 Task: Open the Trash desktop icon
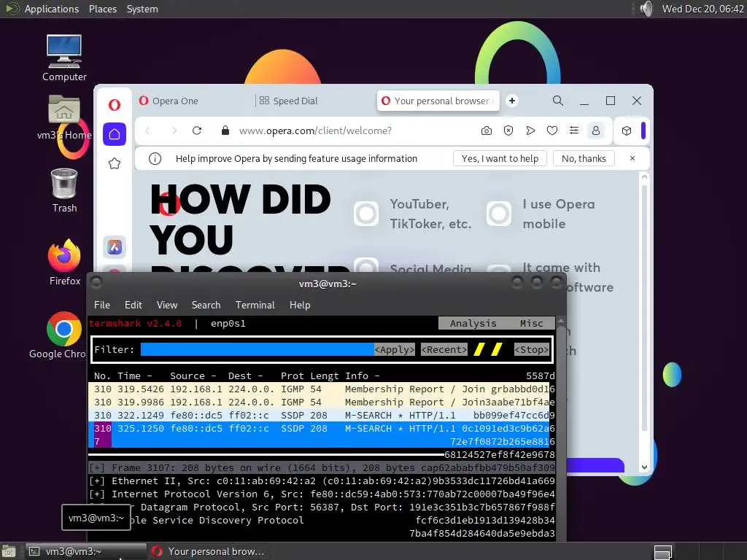tap(64, 190)
